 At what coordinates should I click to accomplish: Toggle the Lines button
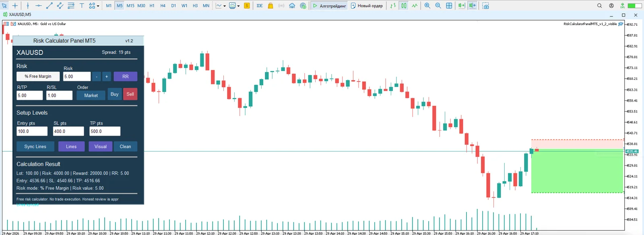point(71,146)
